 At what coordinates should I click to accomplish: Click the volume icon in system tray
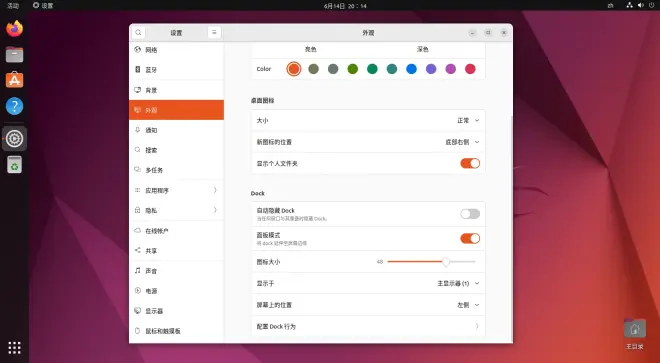pyautogui.click(x=641, y=5)
